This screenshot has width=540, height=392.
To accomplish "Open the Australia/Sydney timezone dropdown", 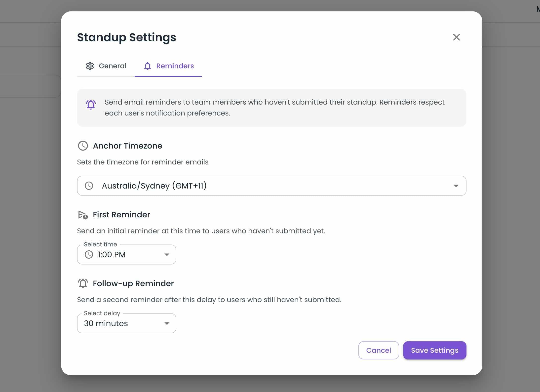I will click(x=271, y=186).
